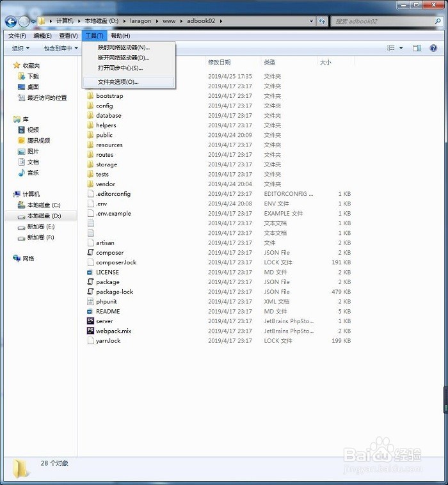Select 新加卷 (F:) drive in navigation pane
This screenshot has width=448, height=485.
[40, 237]
